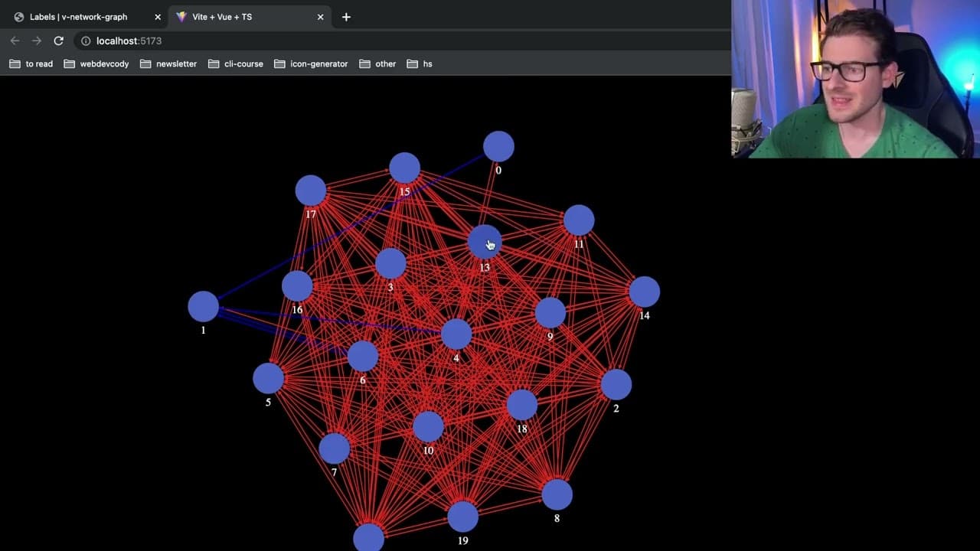Open the cli-course bookmark folder
Screen dimensions: 980x551
(x=235, y=64)
